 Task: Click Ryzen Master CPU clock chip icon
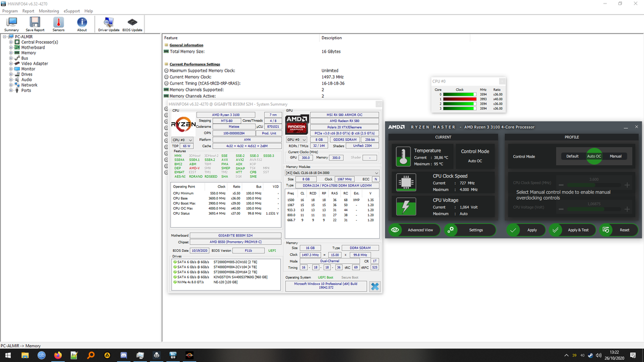406,183
